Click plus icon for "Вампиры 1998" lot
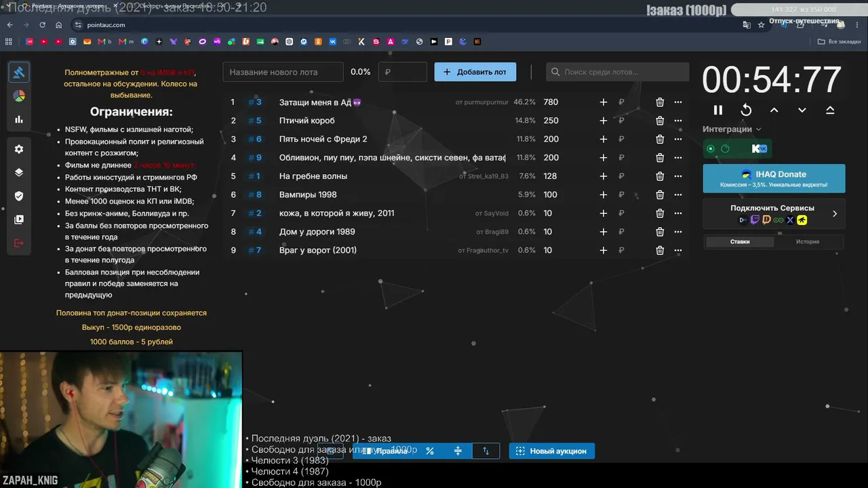The image size is (868, 488). 604,195
